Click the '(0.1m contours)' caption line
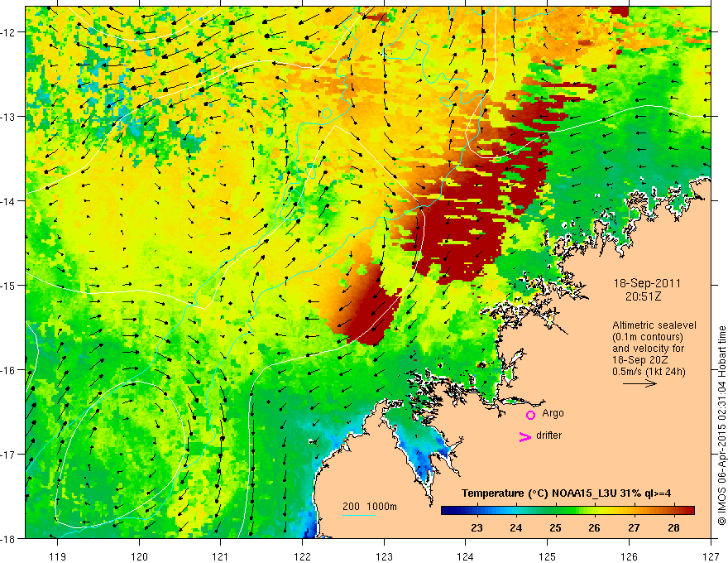 point(648,337)
